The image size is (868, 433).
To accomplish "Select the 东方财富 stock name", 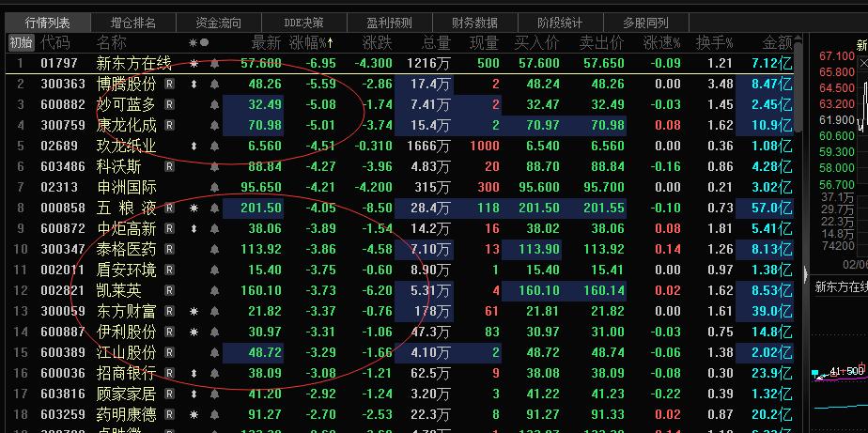I will (x=126, y=312).
